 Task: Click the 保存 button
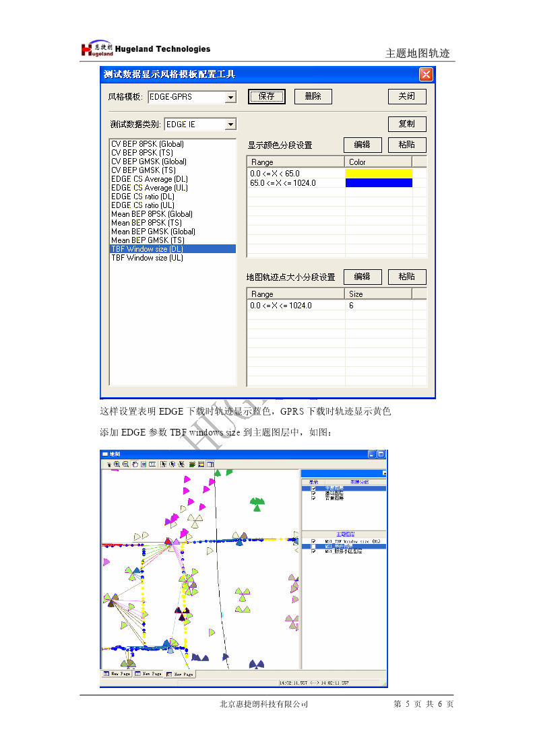coord(266,96)
